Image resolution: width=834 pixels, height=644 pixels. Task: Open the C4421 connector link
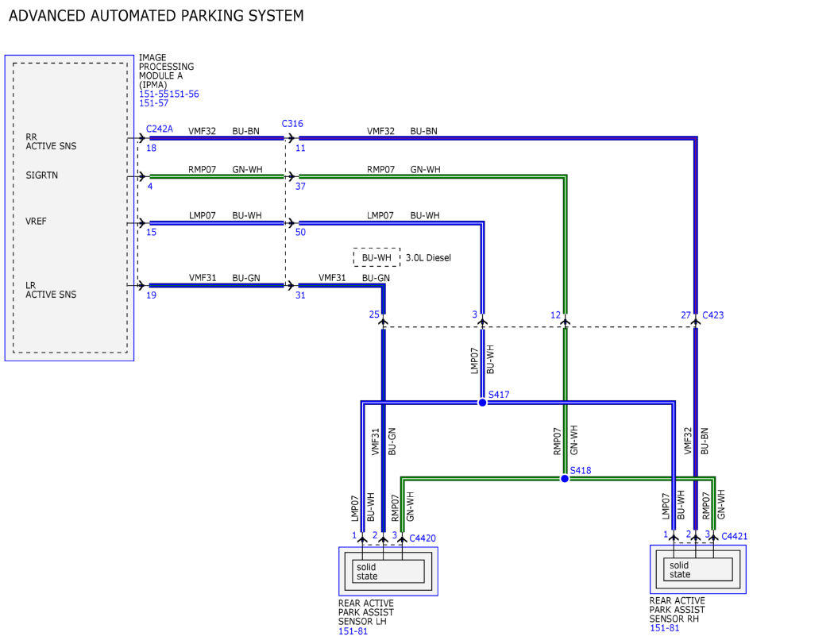point(734,536)
